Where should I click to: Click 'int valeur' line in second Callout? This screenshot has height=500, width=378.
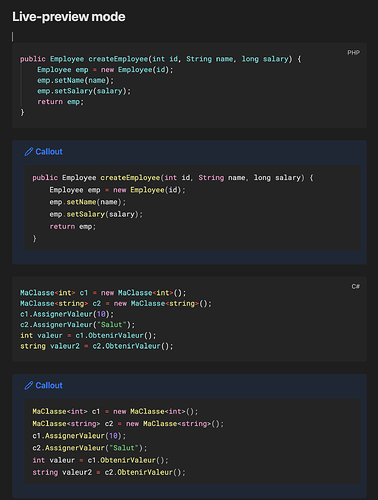pyautogui.click(x=100, y=460)
